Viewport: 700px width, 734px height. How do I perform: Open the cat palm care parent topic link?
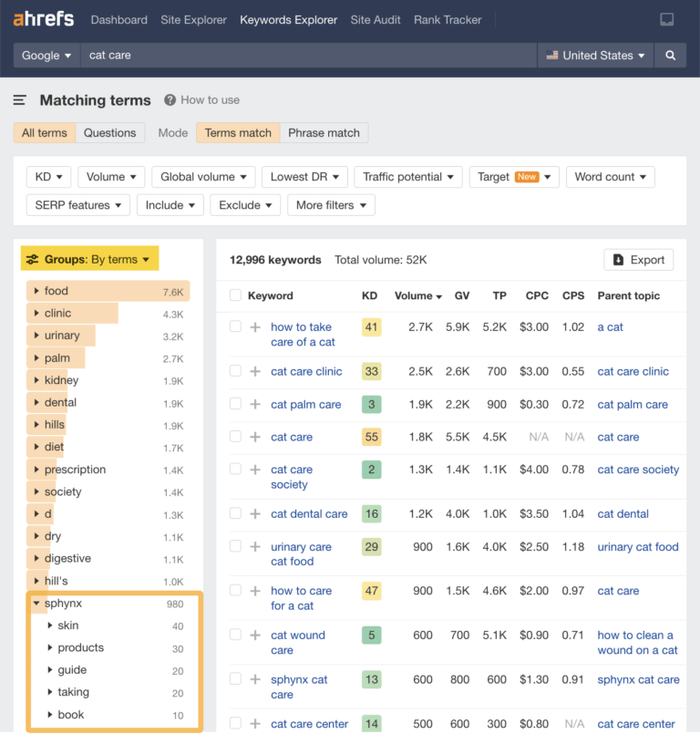(x=633, y=404)
